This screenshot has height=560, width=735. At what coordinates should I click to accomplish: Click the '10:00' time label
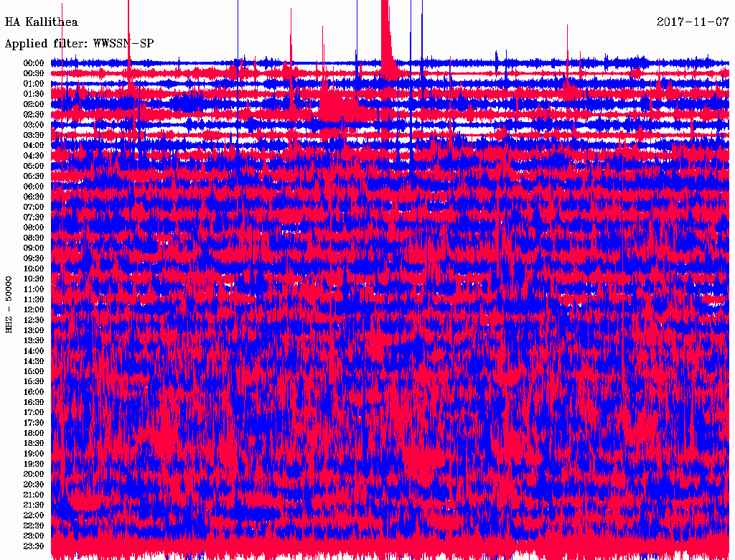click(x=34, y=269)
